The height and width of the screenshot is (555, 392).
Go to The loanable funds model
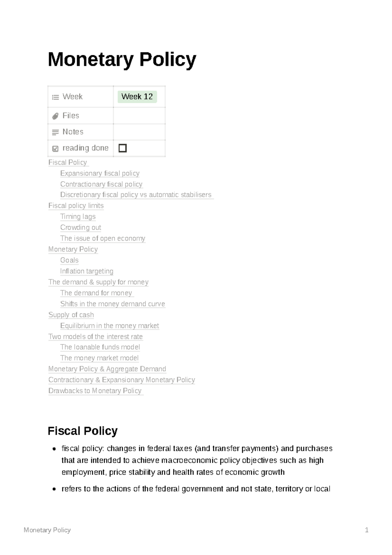100,347
